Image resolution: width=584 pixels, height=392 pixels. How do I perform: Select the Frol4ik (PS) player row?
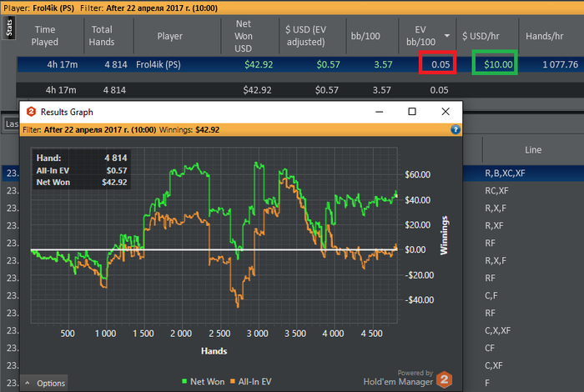300,64
